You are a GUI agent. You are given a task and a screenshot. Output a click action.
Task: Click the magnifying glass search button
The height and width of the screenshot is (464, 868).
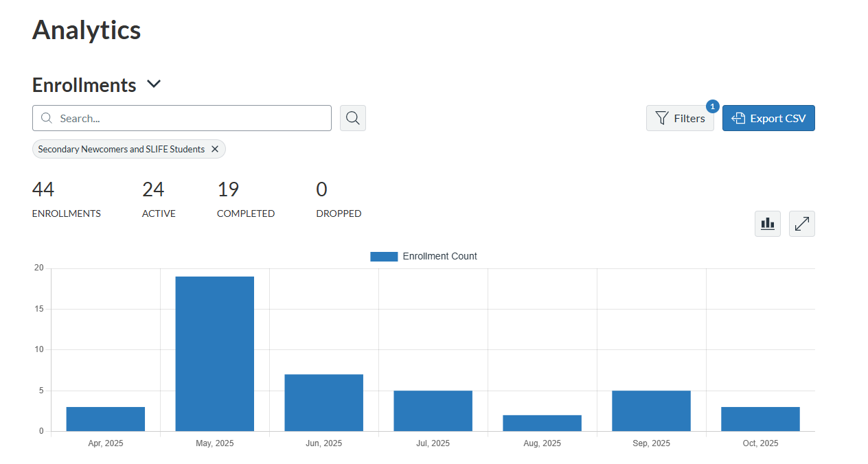pyautogui.click(x=352, y=117)
